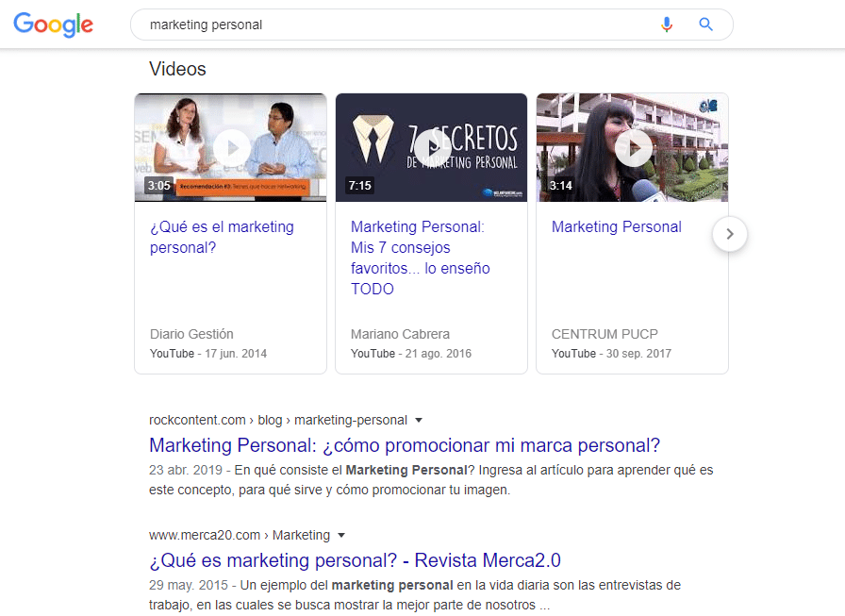The height and width of the screenshot is (616, 845).
Task: Activate voice search microphone icon
Action: [x=667, y=25]
